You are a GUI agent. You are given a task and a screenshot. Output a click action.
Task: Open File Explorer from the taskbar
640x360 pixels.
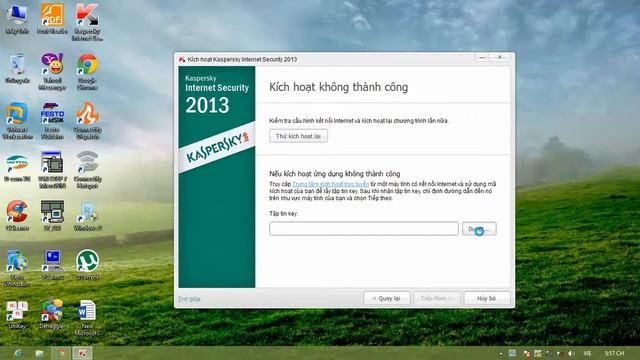pos(40,353)
